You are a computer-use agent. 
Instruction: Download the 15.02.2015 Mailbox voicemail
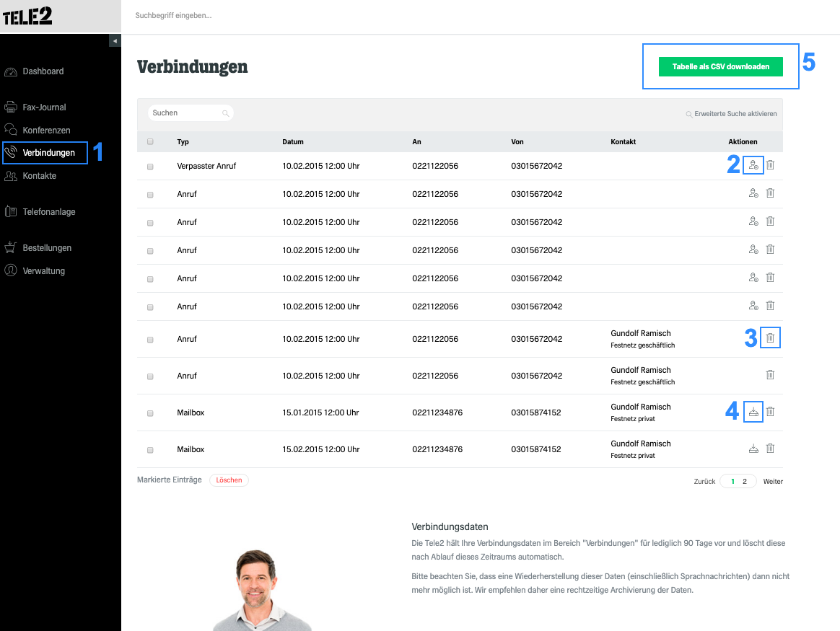(753, 449)
